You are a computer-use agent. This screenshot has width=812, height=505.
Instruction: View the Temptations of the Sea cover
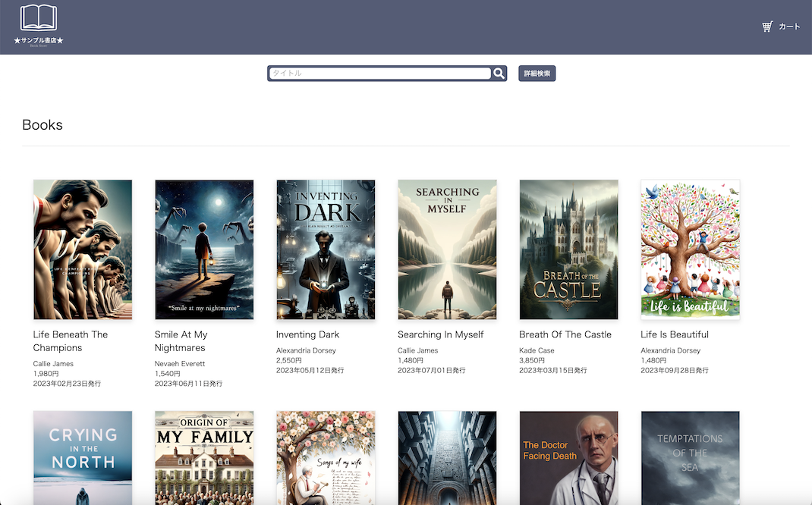point(690,457)
